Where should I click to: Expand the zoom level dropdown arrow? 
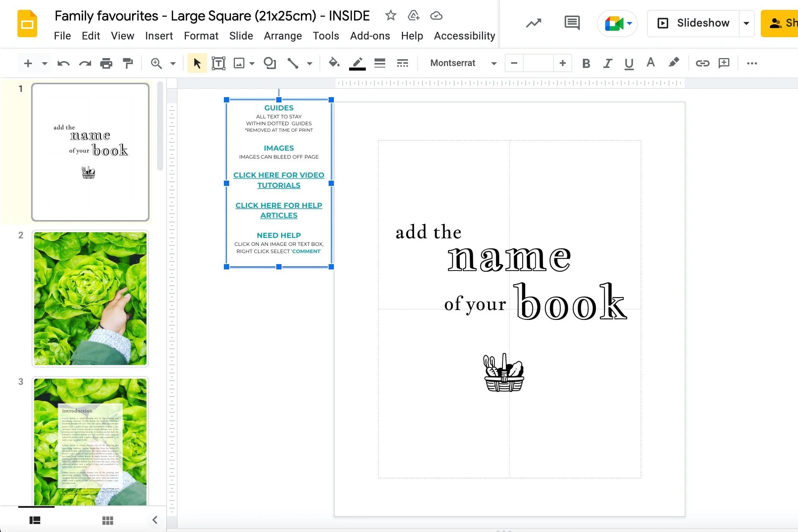[x=173, y=63]
